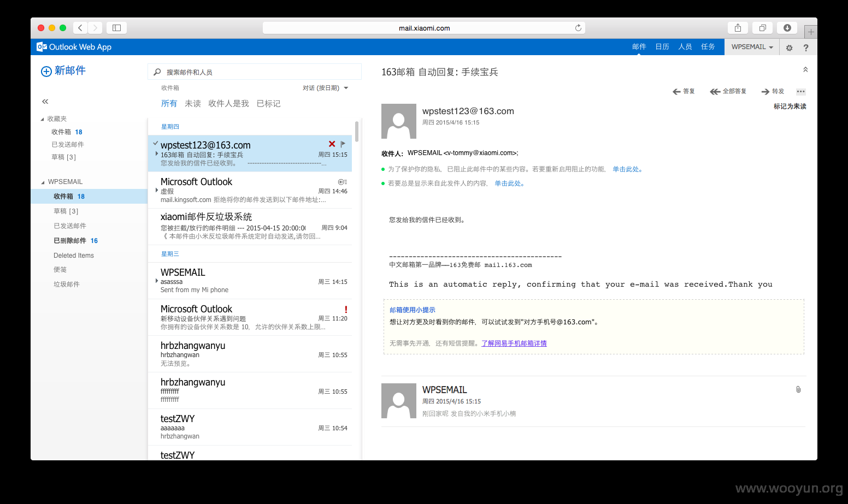
Task: Switch to 日历 calendar tab
Action: [662, 47]
